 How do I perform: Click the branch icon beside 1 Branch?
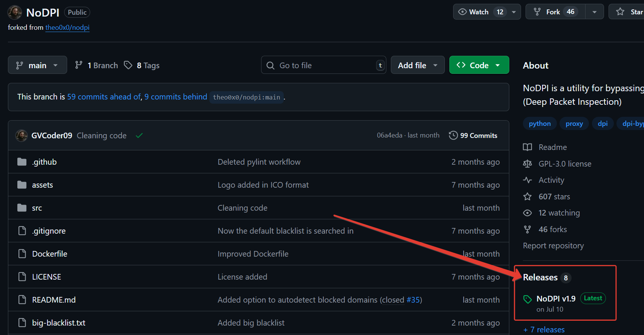[x=78, y=65]
